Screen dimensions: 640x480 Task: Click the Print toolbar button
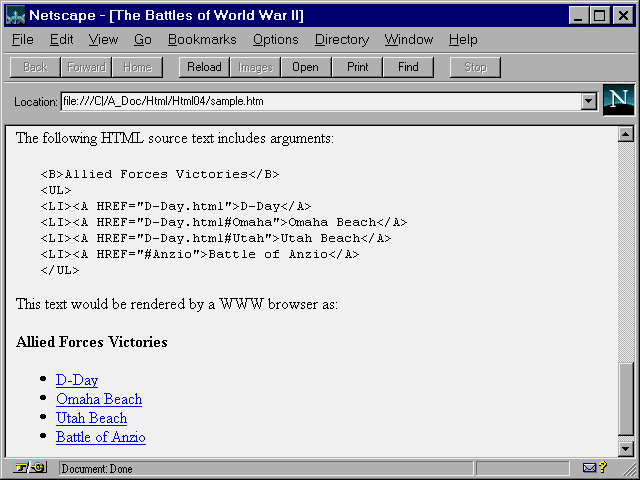click(x=357, y=67)
